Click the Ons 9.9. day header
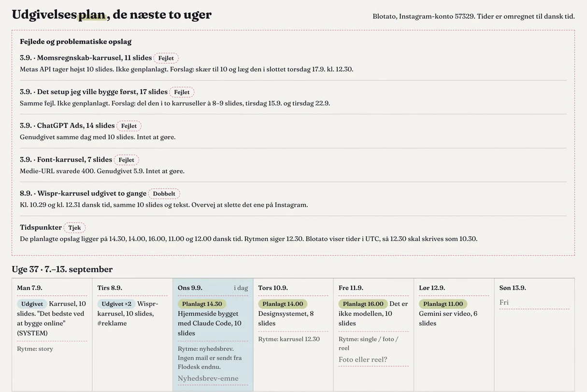The height and width of the screenshot is (392, 587). (190, 288)
